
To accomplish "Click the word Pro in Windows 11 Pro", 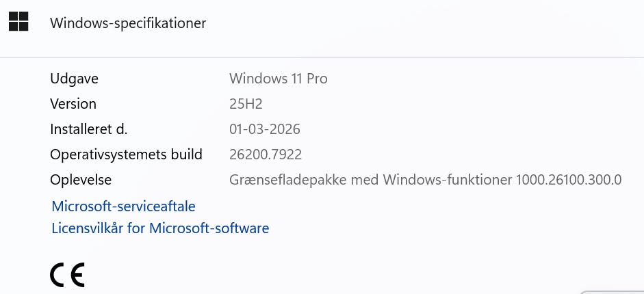I will [317, 79].
